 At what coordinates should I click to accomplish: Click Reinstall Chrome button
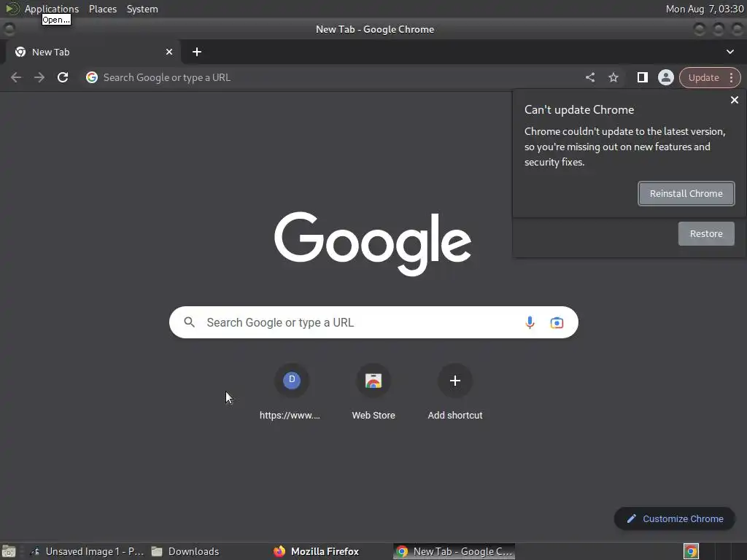686,193
